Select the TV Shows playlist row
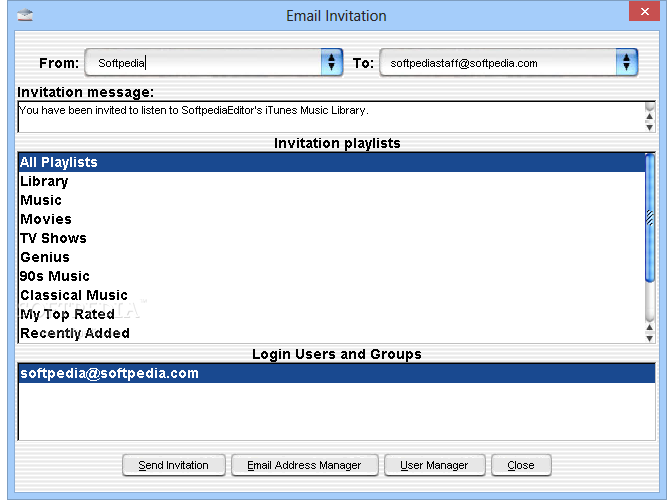This screenshot has height=500, width=667. pos(331,238)
